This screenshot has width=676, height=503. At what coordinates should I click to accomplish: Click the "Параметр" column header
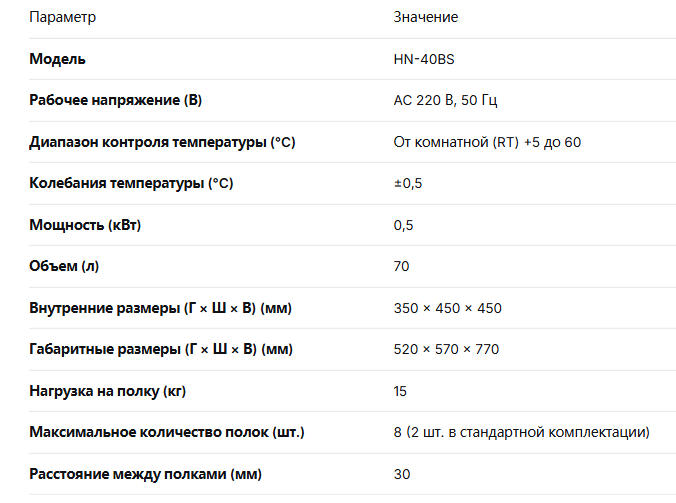[x=63, y=18]
